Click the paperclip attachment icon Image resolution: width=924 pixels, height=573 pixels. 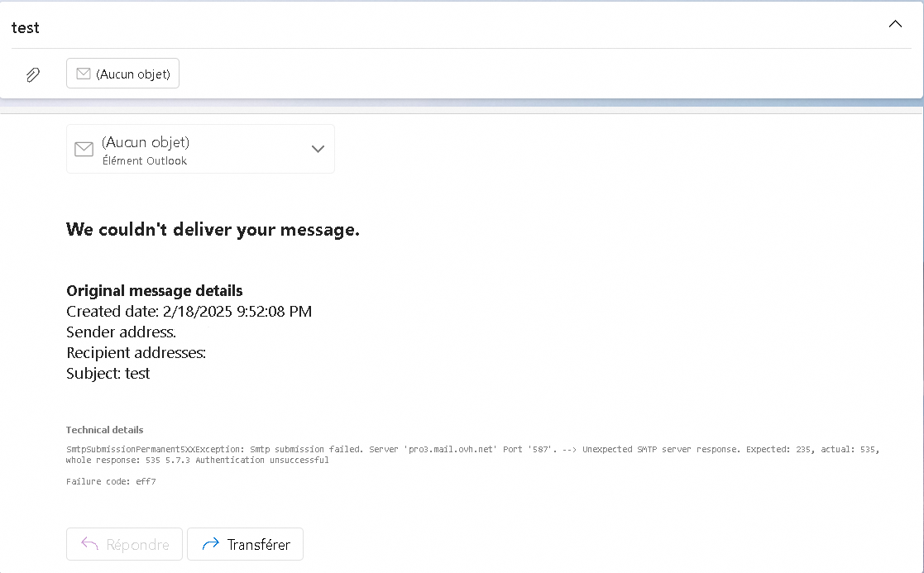pos(32,74)
